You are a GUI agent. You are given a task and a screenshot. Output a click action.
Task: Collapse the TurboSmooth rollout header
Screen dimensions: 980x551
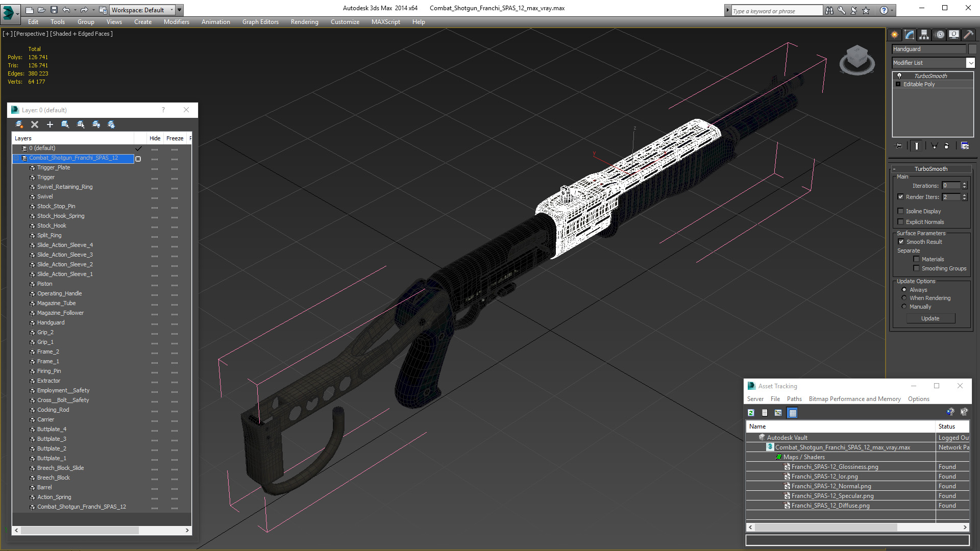[x=931, y=169]
